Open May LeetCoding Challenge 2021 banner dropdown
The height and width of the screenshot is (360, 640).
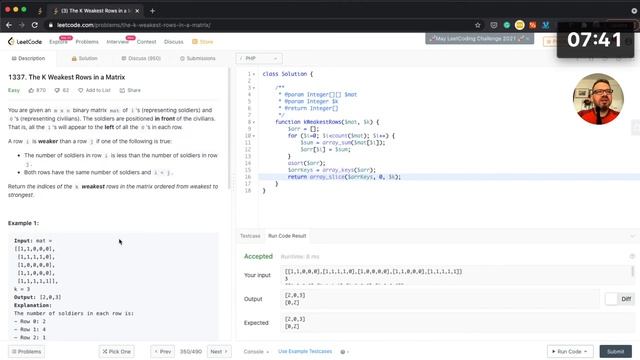(480, 38)
